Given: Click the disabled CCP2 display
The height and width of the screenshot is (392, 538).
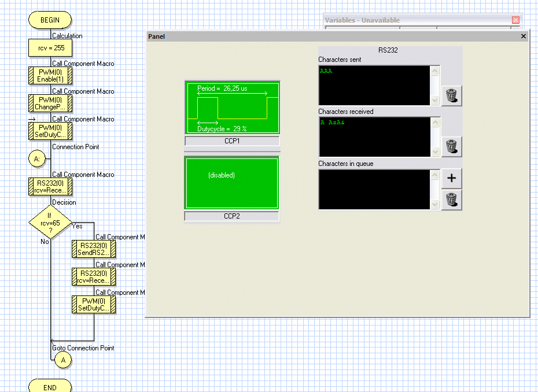Looking at the screenshot, I should pyautogui.click(x=232, y=183).
